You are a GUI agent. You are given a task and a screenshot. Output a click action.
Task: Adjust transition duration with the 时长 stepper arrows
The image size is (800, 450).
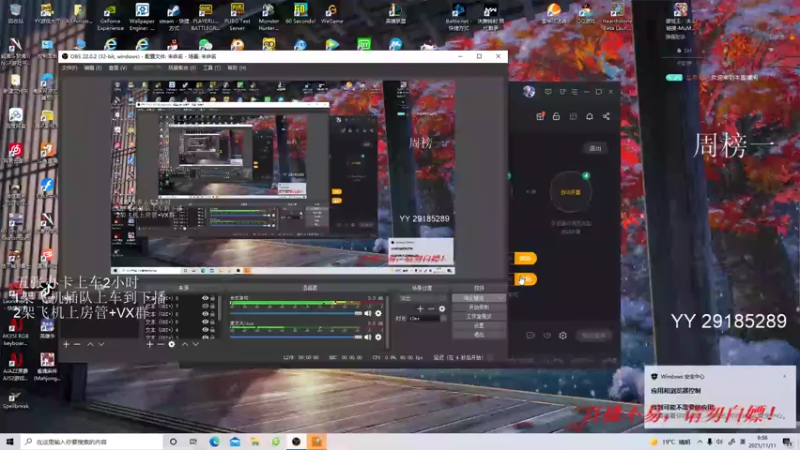[443, 318]
